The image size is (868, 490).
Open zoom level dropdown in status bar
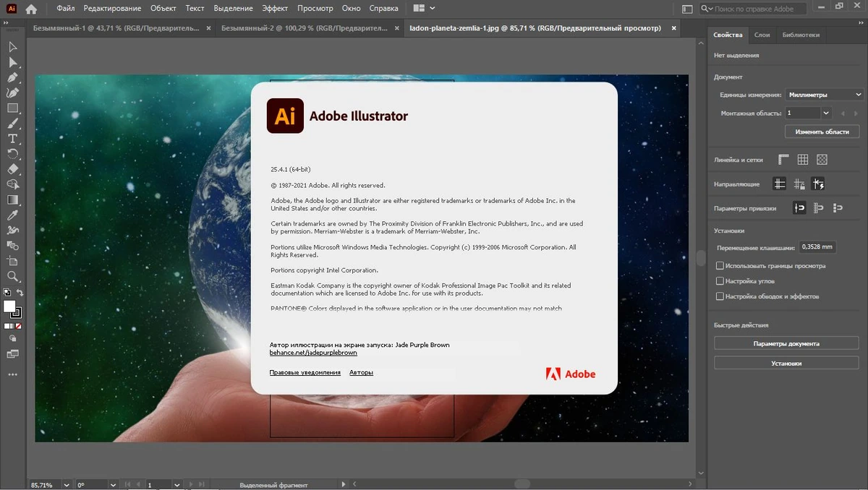pos(67,485)
